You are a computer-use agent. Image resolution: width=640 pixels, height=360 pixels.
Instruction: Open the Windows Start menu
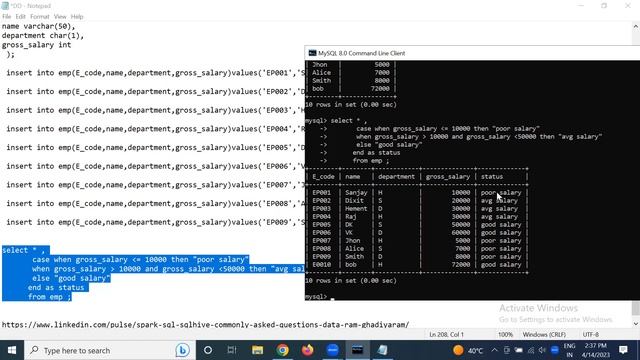coord(12,350)
